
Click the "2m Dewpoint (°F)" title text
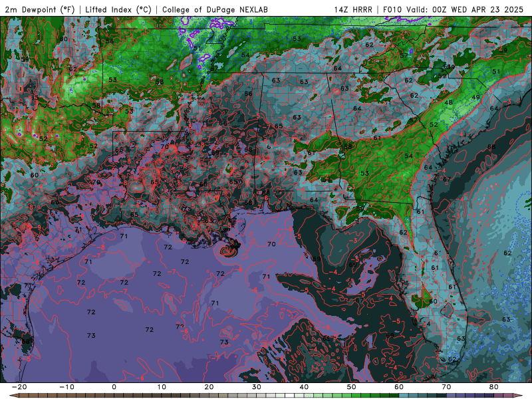(40, 9)
